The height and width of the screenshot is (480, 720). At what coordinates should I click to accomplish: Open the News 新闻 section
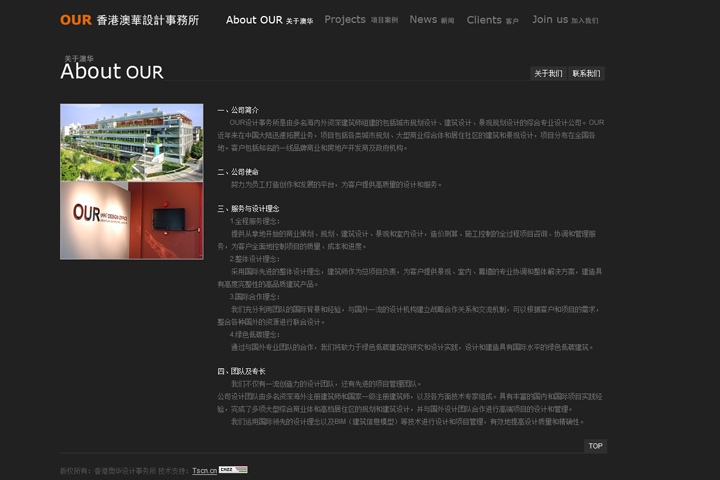(431, 20)
